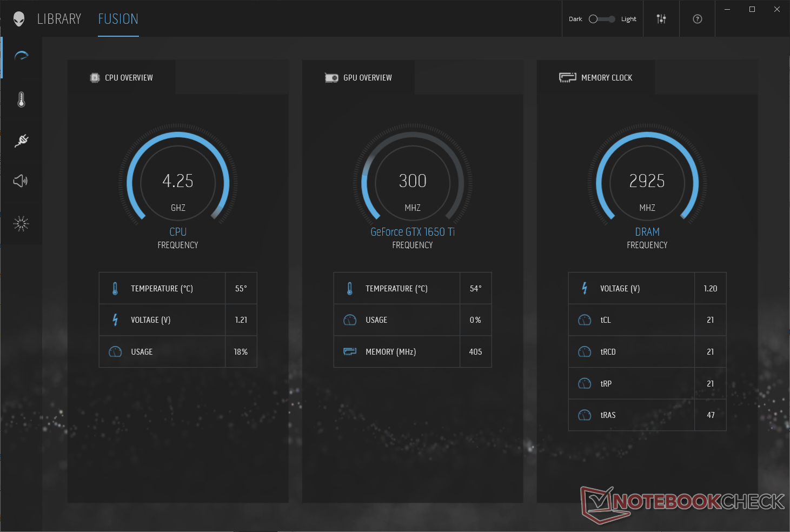
Task: Click the RAM module icon beside MEMORY CLOCK
Action: coord(568,78)
